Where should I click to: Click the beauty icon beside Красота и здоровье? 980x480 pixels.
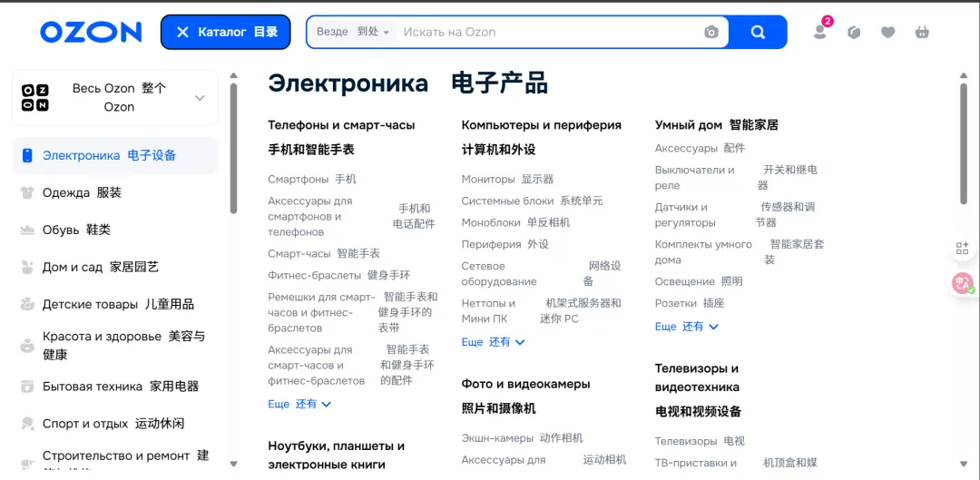(27, 346)
